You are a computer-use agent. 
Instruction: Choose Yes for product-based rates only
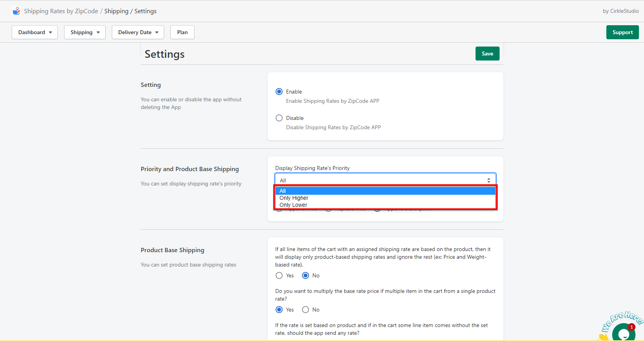click(x=279, y=275)
